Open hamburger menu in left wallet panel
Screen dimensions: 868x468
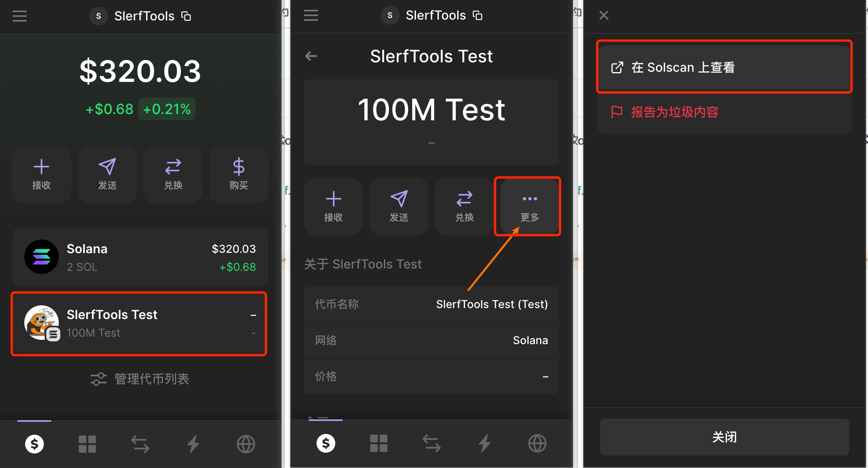pyautogui.click(x=19, y=16)
